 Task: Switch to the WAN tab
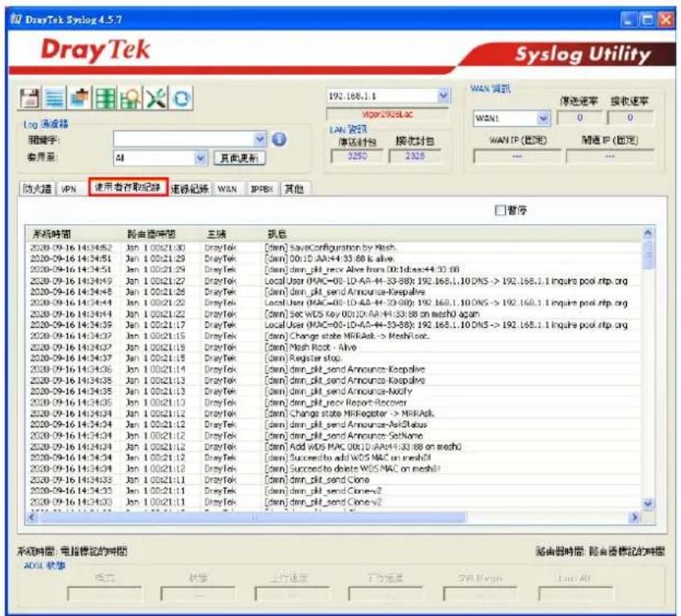pos(228,189)
